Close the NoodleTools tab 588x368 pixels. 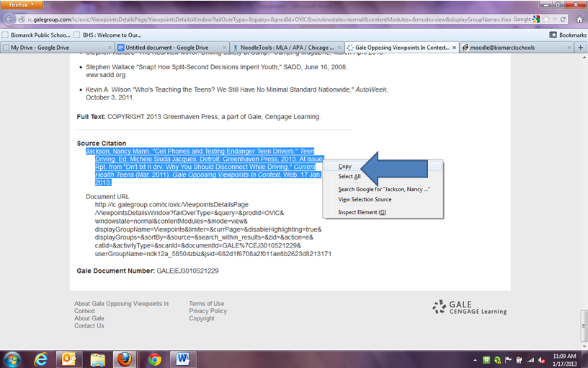point(339,48)
